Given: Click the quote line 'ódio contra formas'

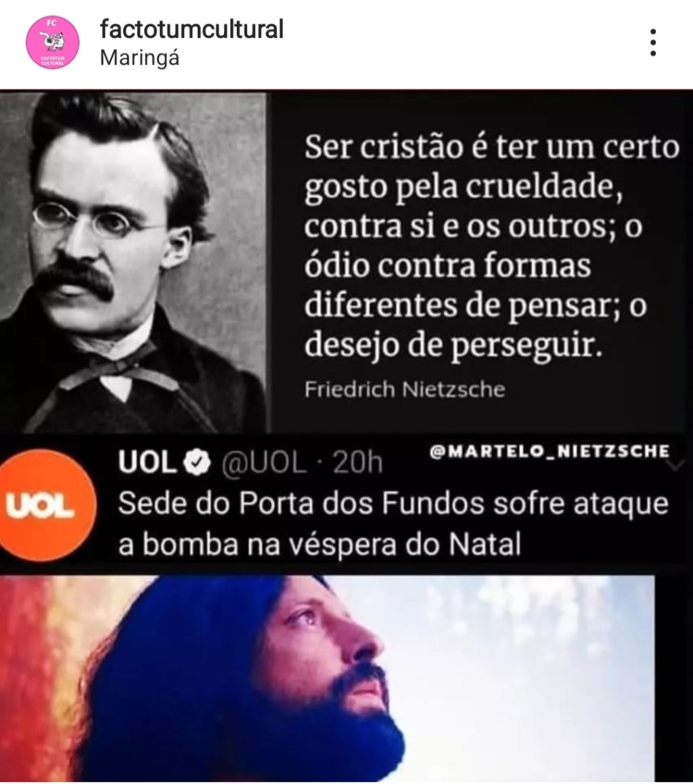Looking at the screenshot, I should [448, 265].
